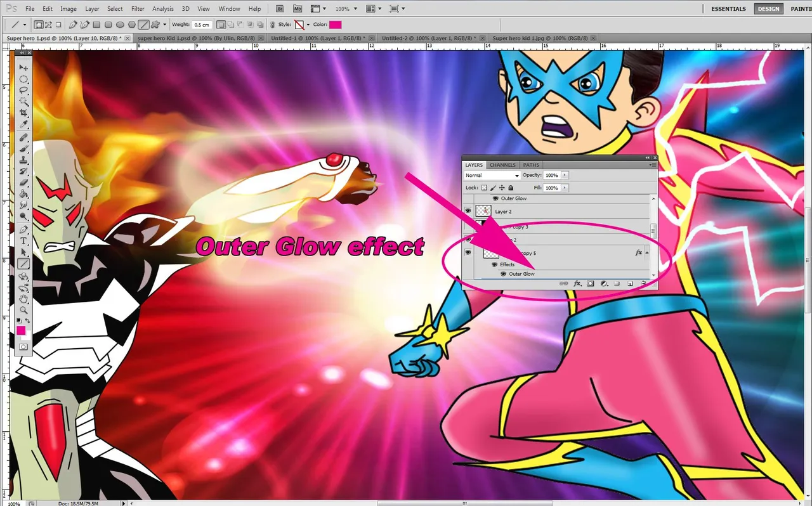Hide the copy 5 layer's eye icon

(468, 252)
